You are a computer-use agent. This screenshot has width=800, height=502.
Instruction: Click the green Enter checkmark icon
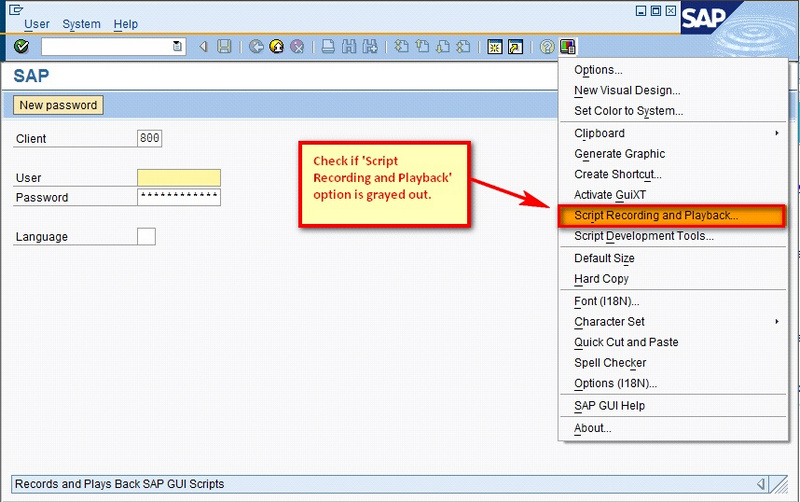(x=21, y=47)
